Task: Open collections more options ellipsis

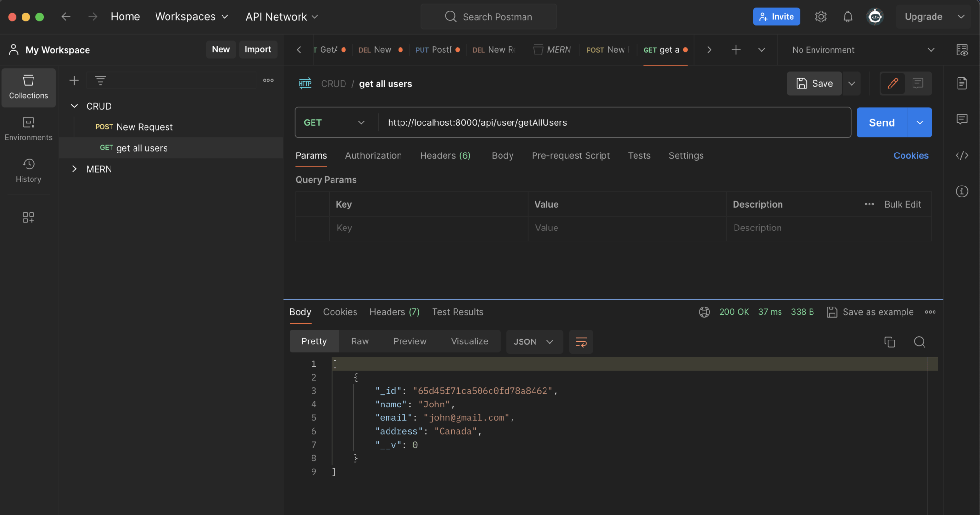Action: click(268, 80)
